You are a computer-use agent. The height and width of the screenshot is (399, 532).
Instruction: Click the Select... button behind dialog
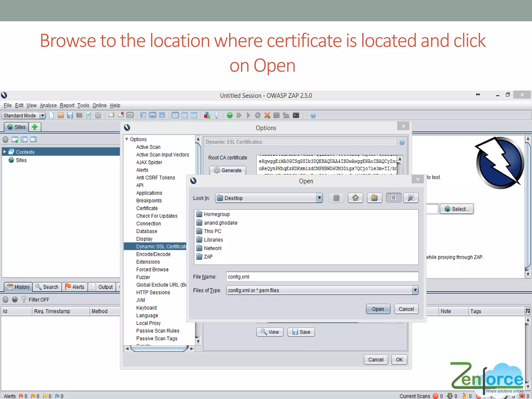click(x=457, y=209)
